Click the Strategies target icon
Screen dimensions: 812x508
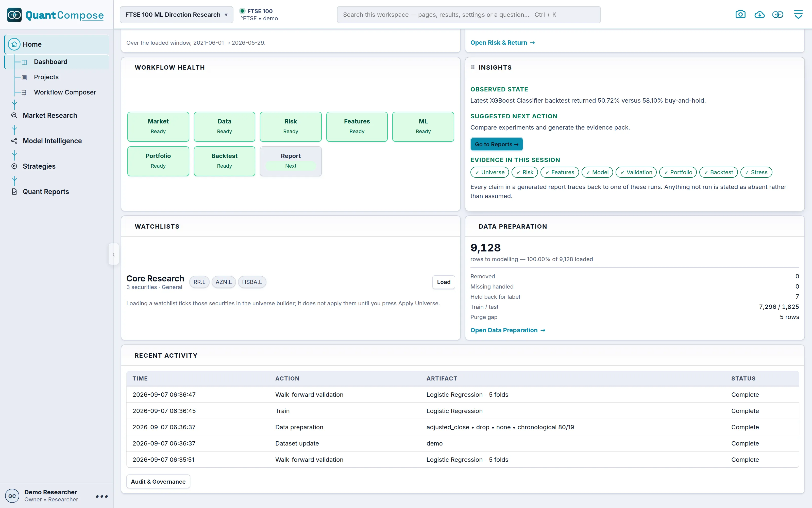14,166
